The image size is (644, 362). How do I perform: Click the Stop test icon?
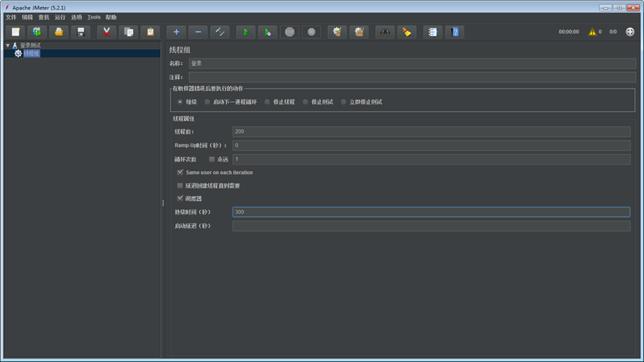[x=289, y=32]
